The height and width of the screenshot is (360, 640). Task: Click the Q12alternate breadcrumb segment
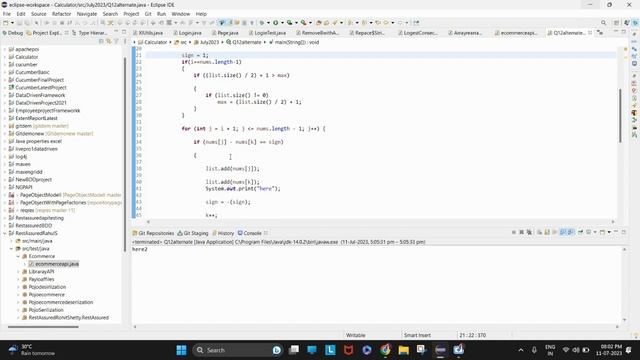click(x=244, y=42)
